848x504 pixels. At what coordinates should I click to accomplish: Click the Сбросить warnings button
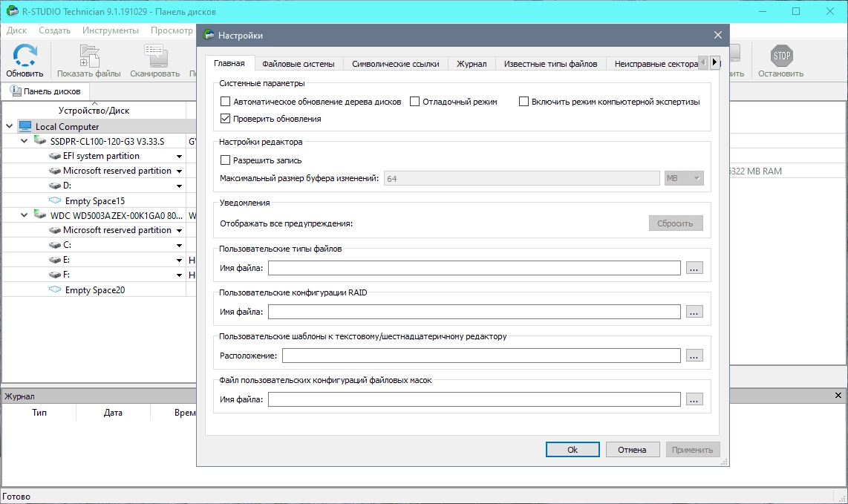(x=676, y=223)
